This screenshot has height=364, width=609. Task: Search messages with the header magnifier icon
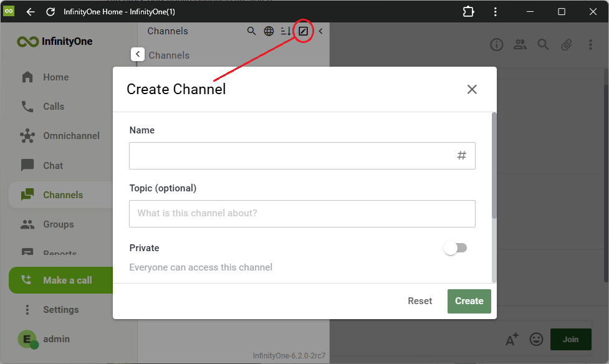pyautogui.click(x=544, y=45)
